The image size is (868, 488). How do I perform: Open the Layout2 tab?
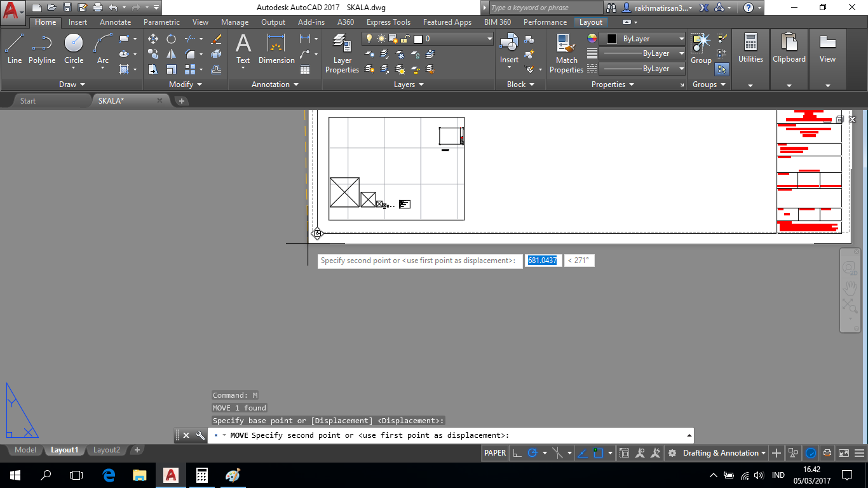pyautogui.click(x=106, y=449)
